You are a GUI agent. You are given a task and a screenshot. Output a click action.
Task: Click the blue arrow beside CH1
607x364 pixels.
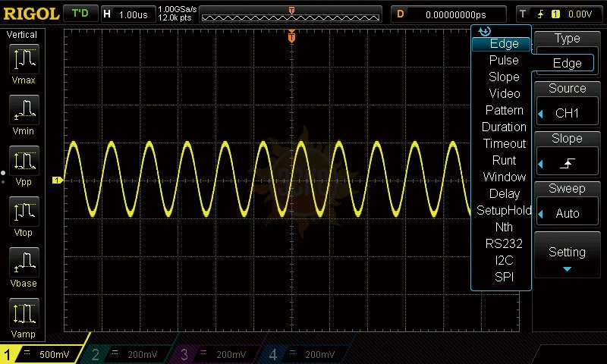click(541, 114)
